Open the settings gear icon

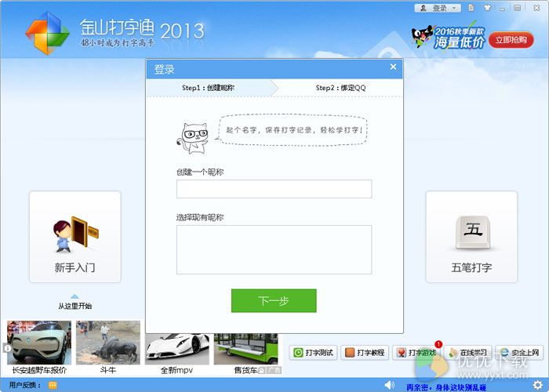click(537, 386)
